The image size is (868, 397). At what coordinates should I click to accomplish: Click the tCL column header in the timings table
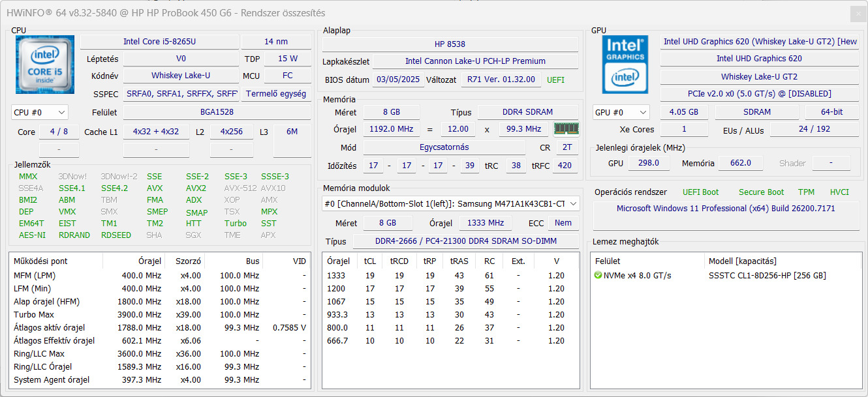pyautogui.click(x=370, y=261)
